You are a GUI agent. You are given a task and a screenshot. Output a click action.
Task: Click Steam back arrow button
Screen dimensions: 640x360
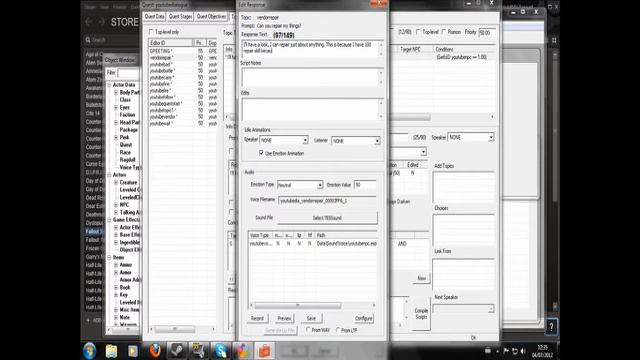(89, 22)
